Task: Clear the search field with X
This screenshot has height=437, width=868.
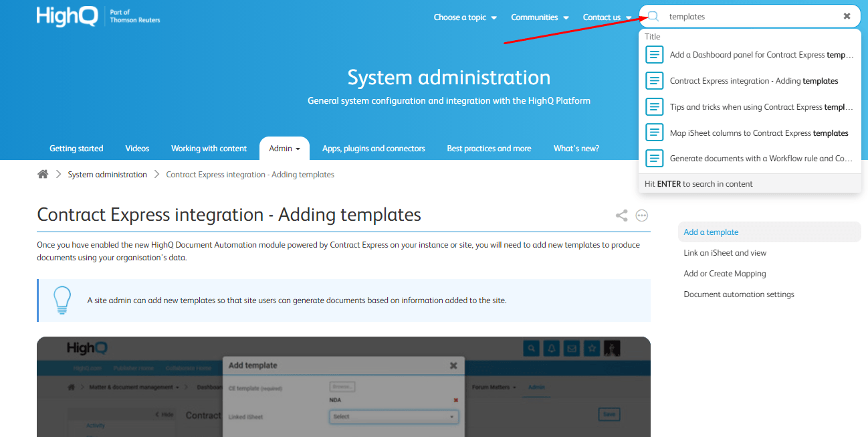Action: 847,16
